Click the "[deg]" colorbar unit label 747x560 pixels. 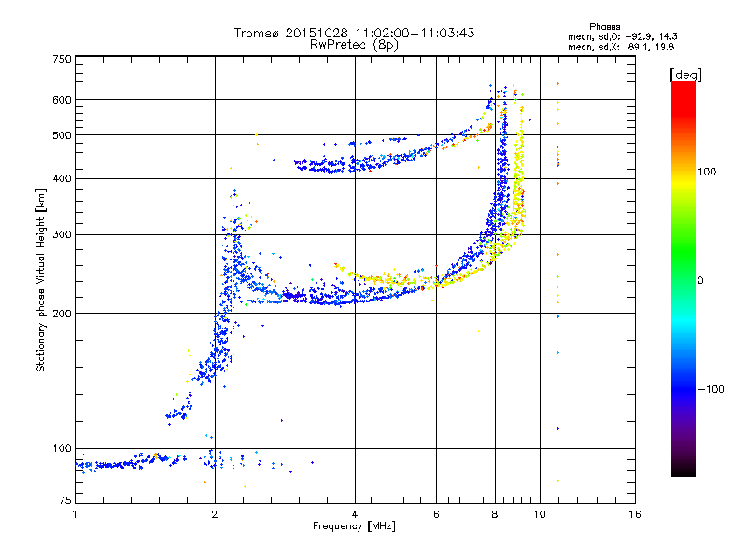pos(686,75)
